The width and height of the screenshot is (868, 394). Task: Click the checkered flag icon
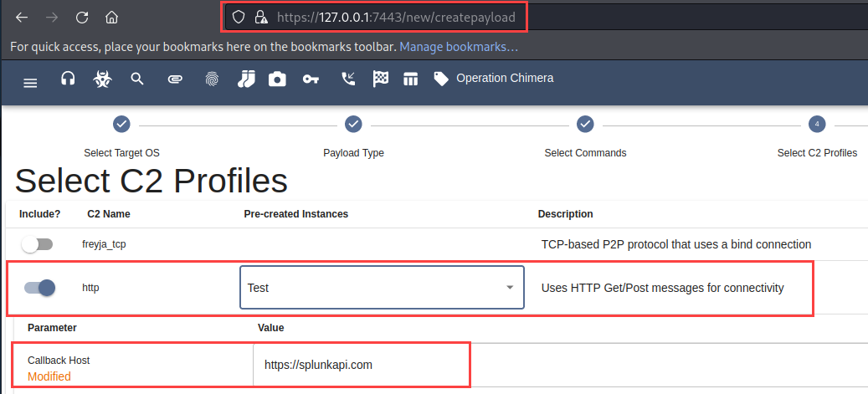[381, 79]
